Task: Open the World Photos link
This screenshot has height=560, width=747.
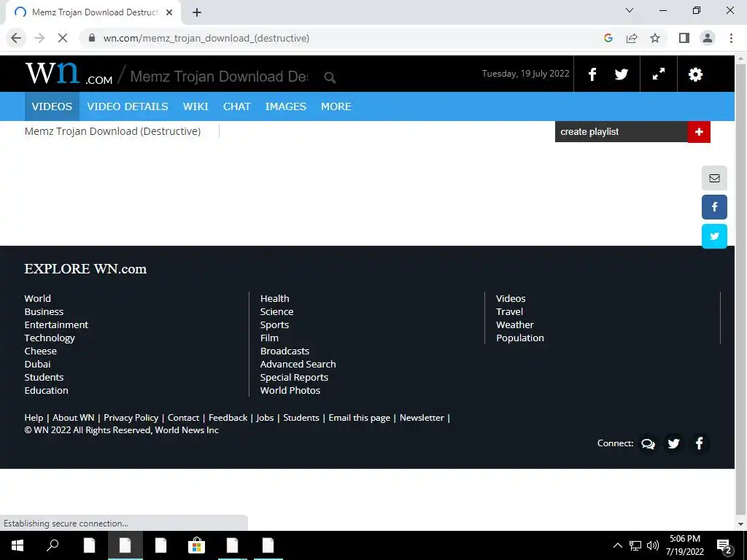Action: click(x=290, y=391)
